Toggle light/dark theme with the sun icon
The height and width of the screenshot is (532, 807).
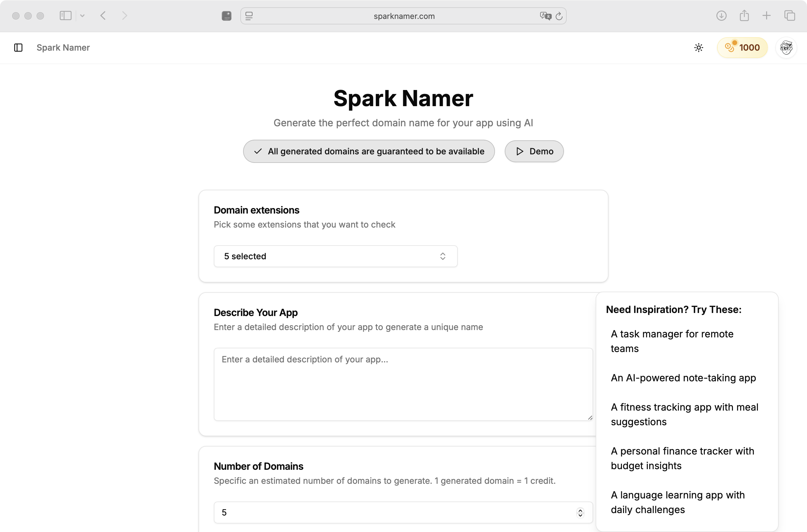click(x=698, y=48)
